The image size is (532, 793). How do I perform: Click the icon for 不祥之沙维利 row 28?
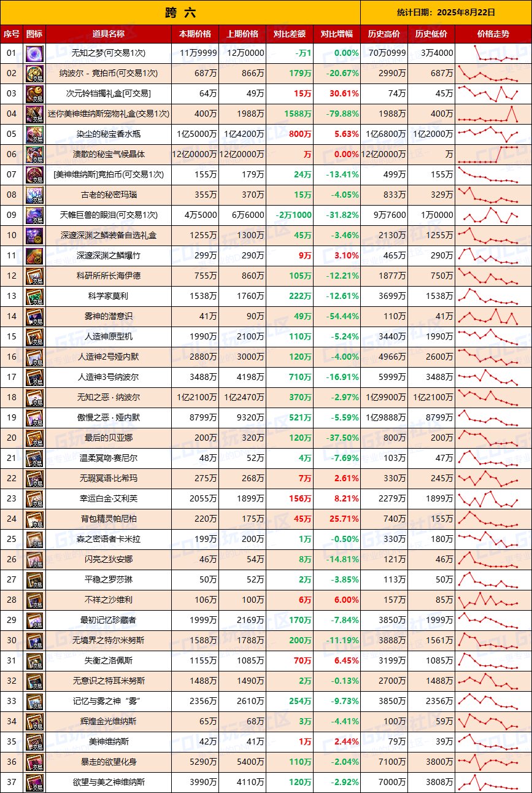click(34, 600)
